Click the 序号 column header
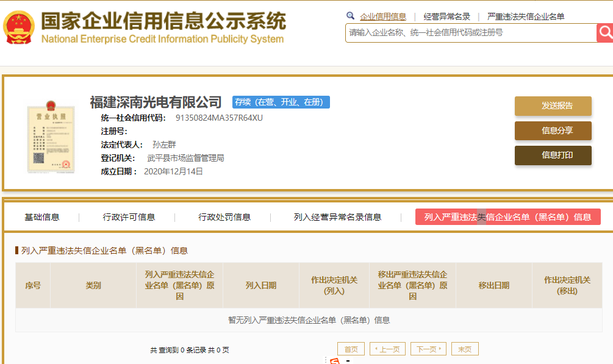This screenshot has width=613, height=364. point(33,285)
